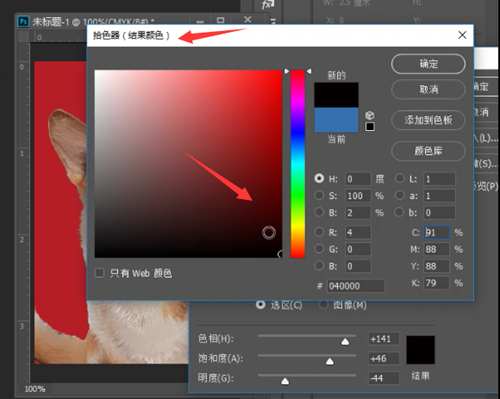Click the 结果 black result swatch
Screen dimensions: 500x399
click(x=420, y=350)
